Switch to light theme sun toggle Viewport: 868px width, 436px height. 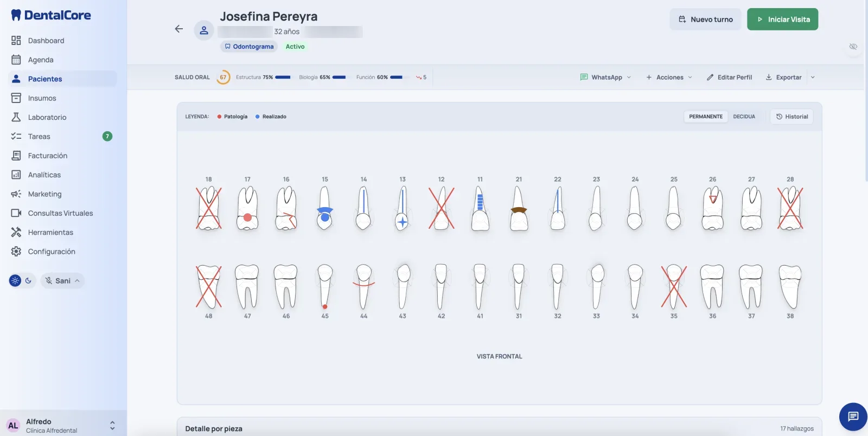[x=15, y=280]
